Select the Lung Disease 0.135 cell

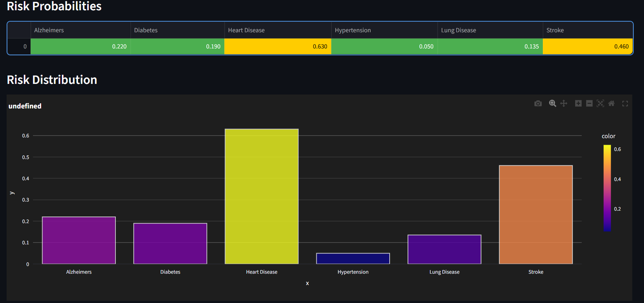(x=490, y=47)
